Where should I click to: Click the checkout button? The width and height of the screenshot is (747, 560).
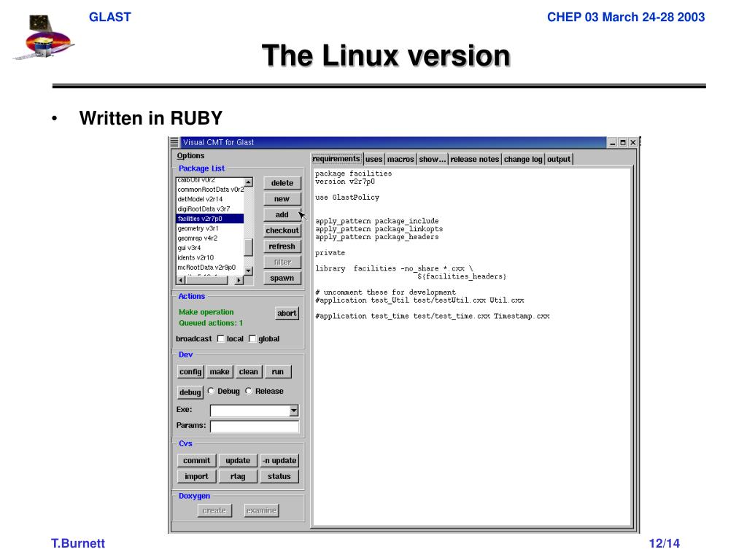282,230
